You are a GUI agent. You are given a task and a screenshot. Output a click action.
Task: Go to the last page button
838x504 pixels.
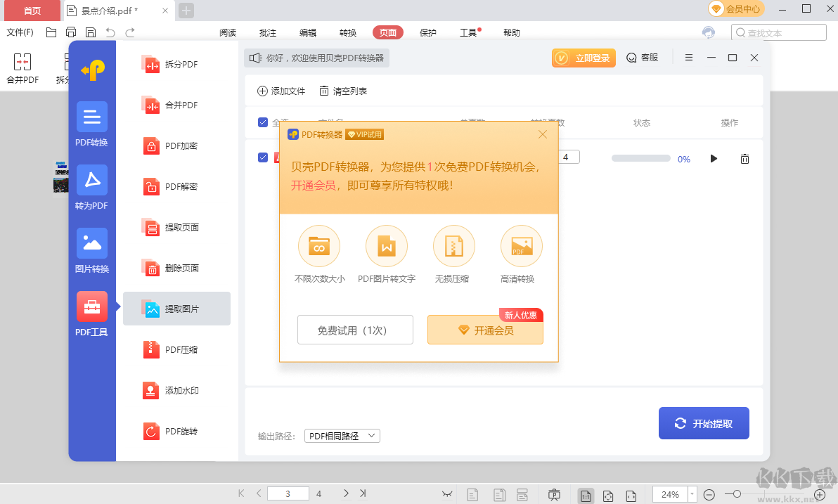click(x=363, y=493)
